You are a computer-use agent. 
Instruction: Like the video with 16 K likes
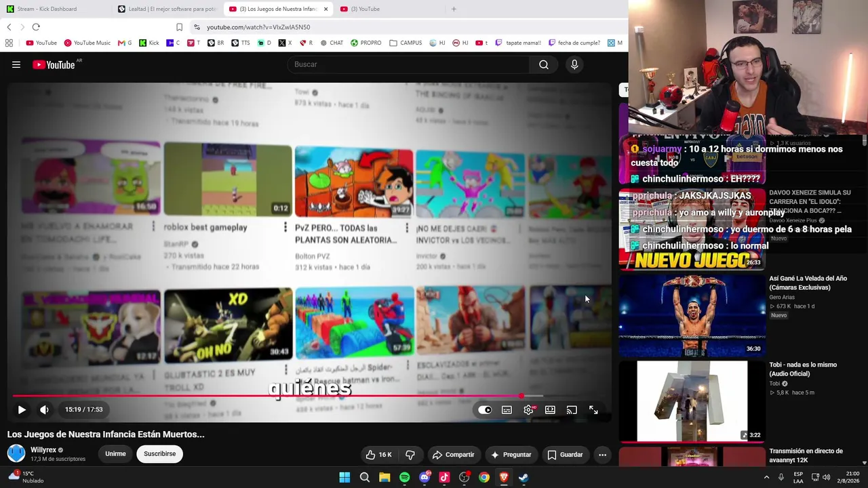(378, 455)
